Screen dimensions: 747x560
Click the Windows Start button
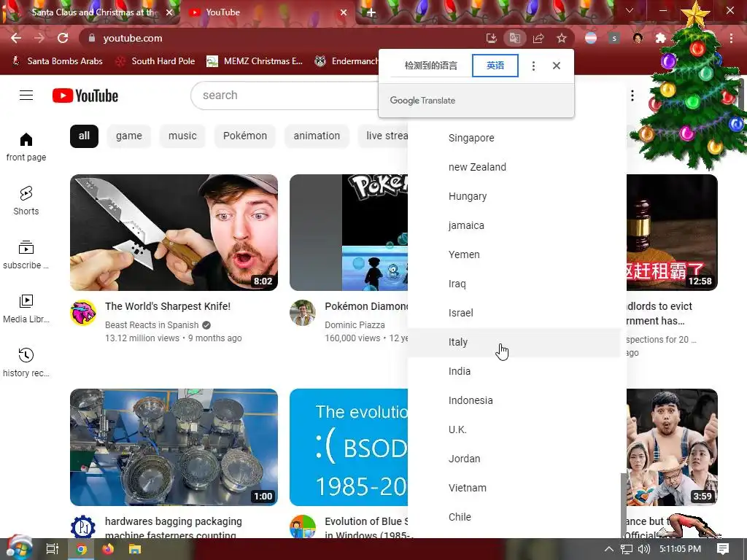[18, 548]
